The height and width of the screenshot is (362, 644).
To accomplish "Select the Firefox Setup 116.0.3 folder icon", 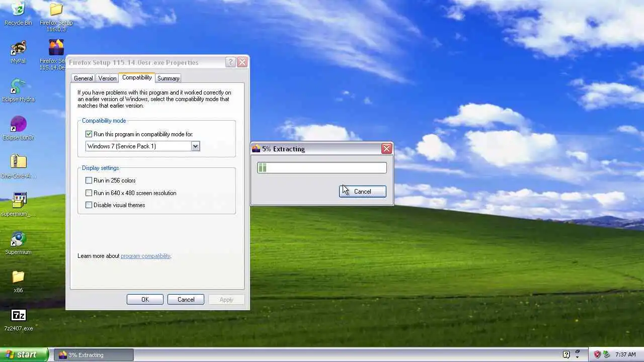I will click(x=56, y=9).
